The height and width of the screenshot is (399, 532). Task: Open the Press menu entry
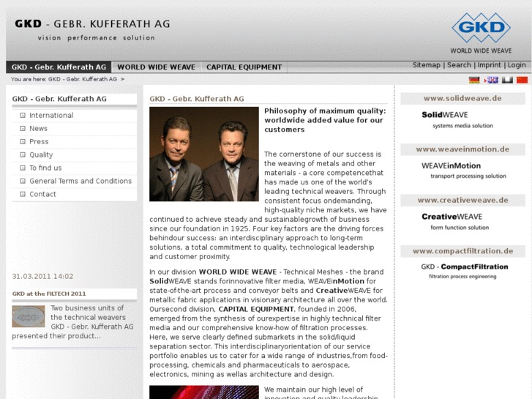pyautogui.click(x=39, y=141)
